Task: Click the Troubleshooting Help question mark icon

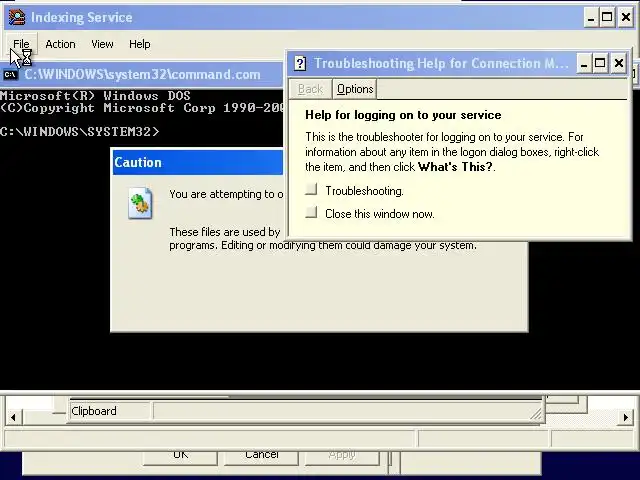Action: point(300,63)
